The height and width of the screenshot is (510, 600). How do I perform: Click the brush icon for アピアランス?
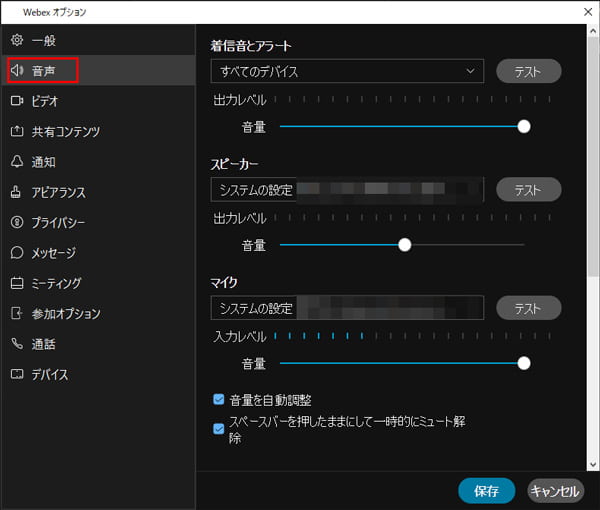(16, 192)
